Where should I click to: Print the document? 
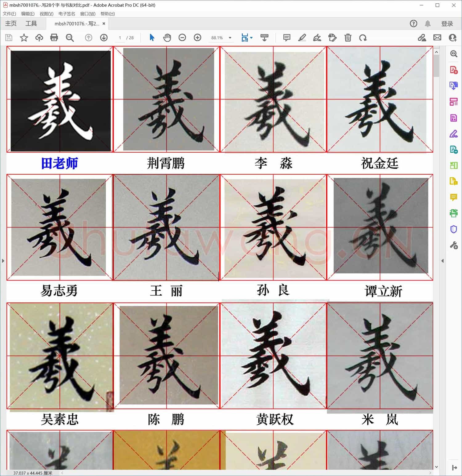[54, 38]
